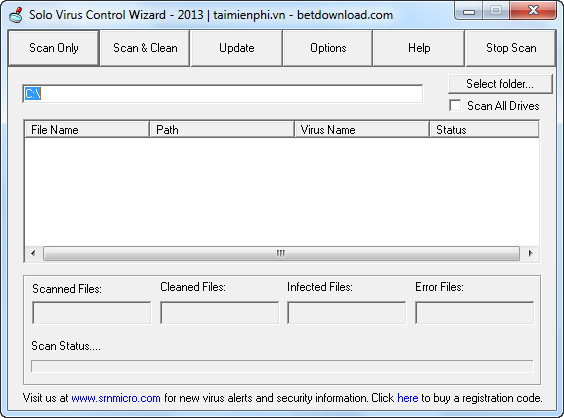Viewport: 564px width, 418px height.
Task: Open the Options dialog
Action: click(328, 48)
